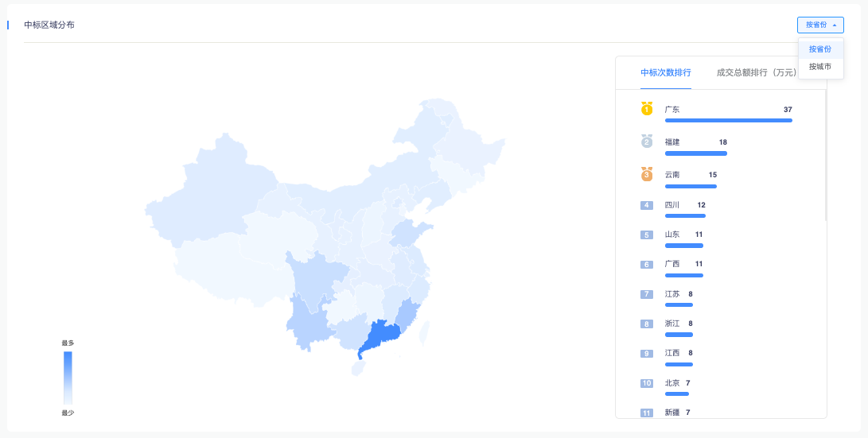The image size is (868, 438).
Task: Select 按城市 option in dropdown list
Action: point(820,66)
